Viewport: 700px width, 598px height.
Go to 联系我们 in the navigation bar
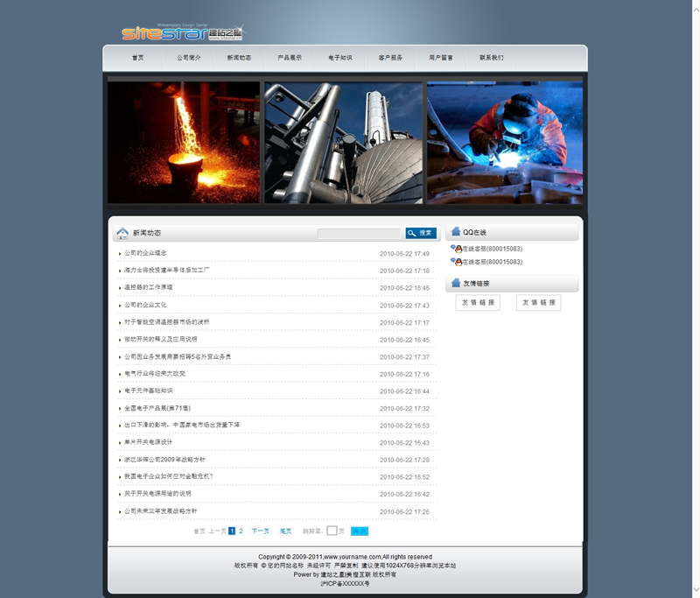click(x=491, y=58)
